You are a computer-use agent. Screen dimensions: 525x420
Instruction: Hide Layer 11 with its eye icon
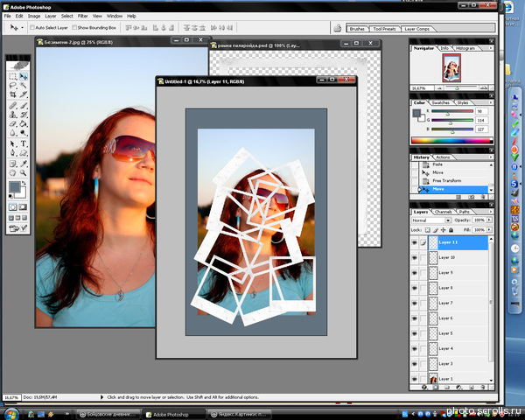(x=415, y=242)
